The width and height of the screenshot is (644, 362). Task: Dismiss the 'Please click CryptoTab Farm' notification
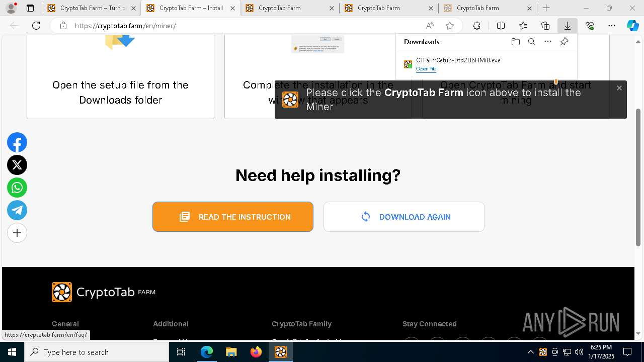[x=619, y=88]
